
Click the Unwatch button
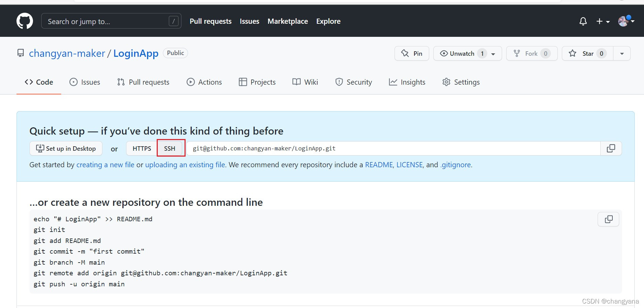point(467,53)
